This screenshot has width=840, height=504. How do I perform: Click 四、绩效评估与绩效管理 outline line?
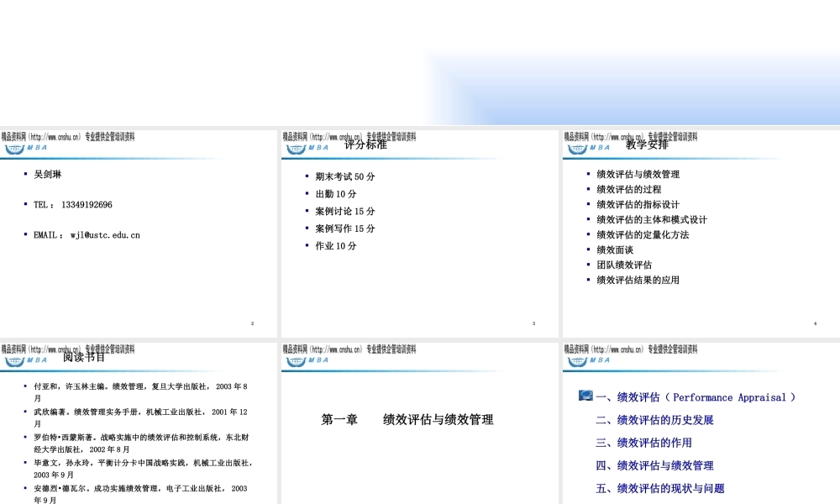click(x=654, y=465)
